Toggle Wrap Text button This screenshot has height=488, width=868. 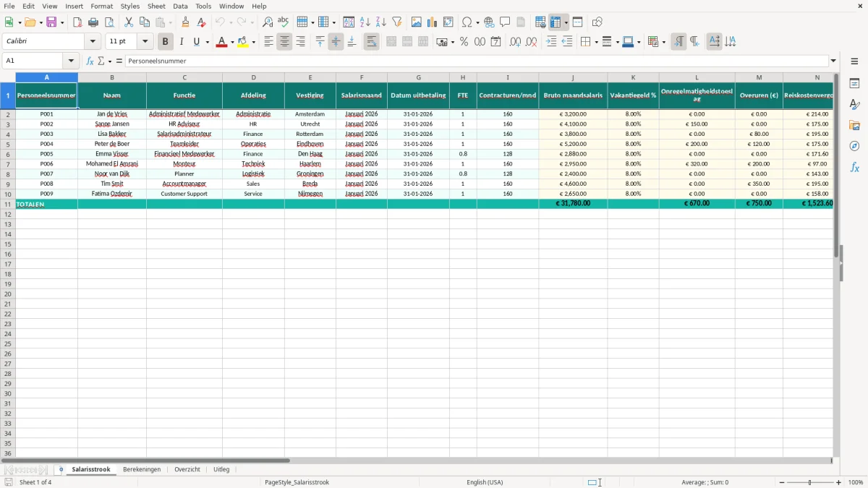372,42
